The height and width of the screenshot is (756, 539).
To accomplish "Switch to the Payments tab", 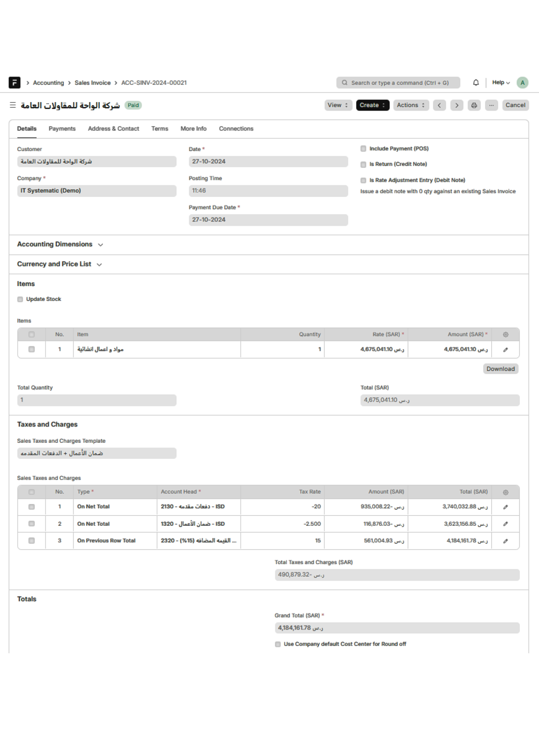I will 62,129.
